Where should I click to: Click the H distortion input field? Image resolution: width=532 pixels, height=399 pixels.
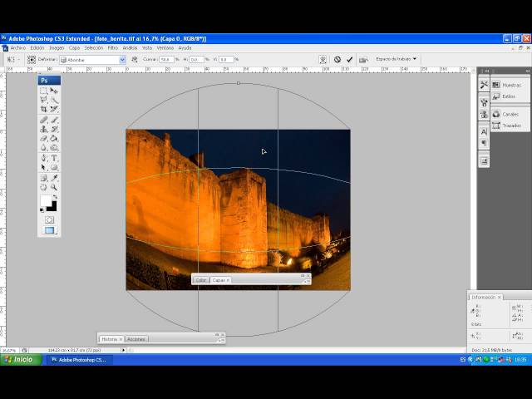coord(196,60)
